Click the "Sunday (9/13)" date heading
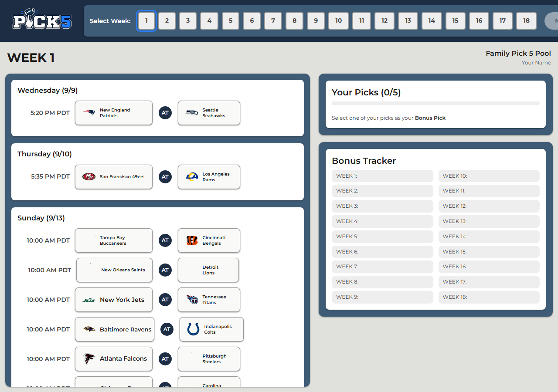558x392 pixels. [x=41, y=218]
